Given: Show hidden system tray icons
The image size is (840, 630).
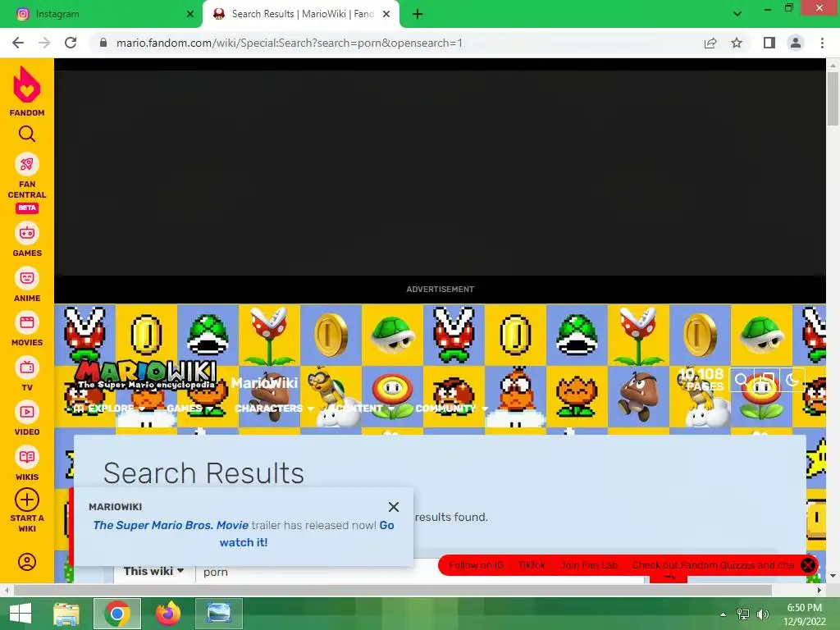Looking at the screenshot, I should 724,614.
